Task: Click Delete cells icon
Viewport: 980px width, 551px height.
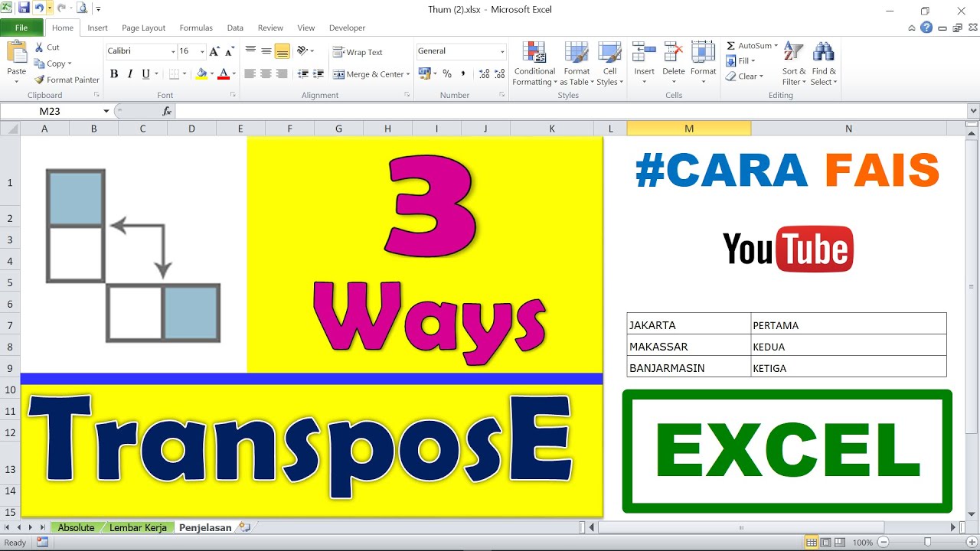Action: [x=674, y=52]
